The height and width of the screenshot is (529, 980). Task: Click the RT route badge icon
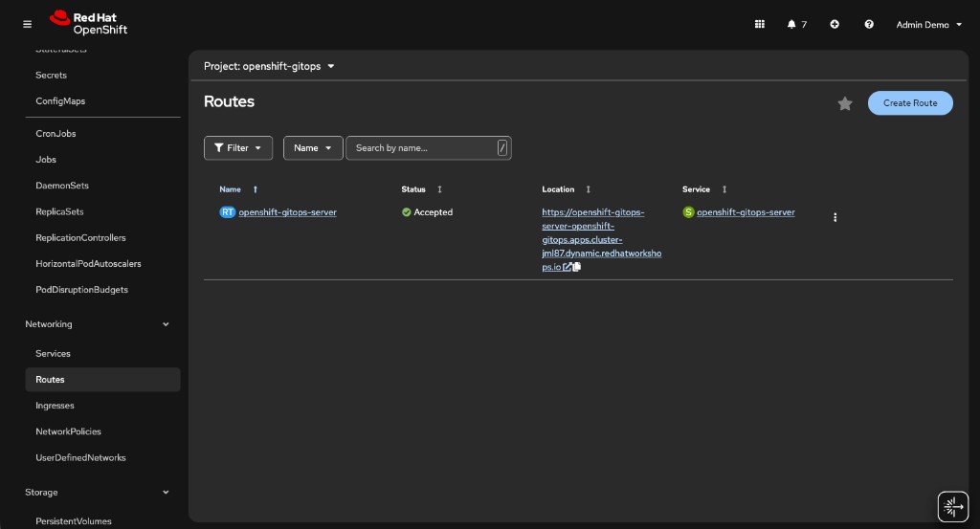coord(228,212)
